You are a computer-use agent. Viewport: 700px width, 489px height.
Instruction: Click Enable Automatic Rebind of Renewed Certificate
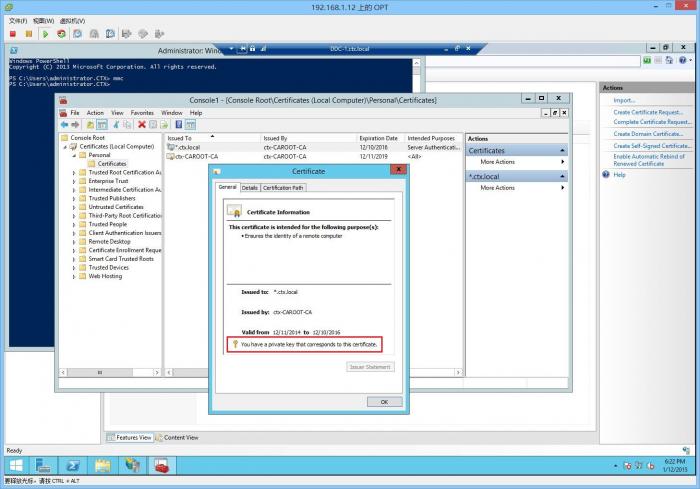[x=649, y=160]
